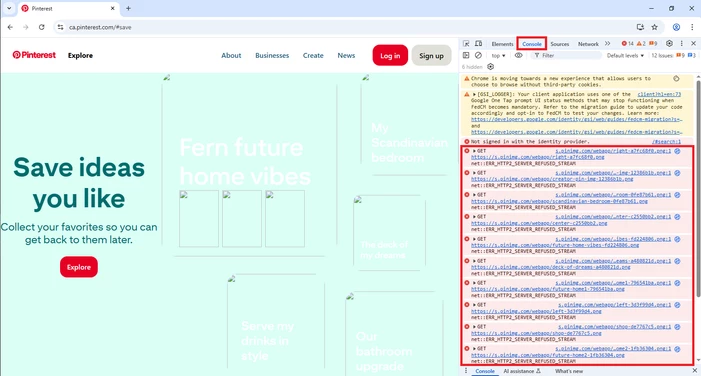Expand the GET error for right-a7fc68f0.png
Image resolution: width=701 pixels, height=376 pixels.
click(474, 151)
